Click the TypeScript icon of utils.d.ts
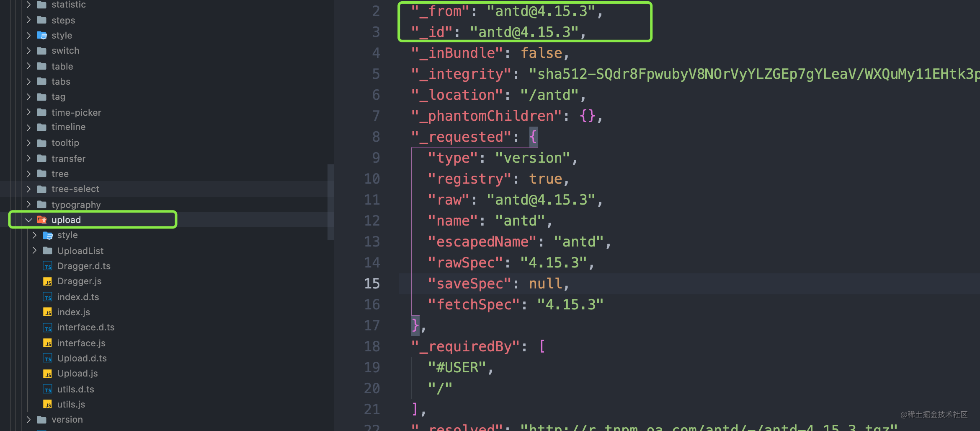Viewport: 980px width, 431px height. click(x=48, y=389)
